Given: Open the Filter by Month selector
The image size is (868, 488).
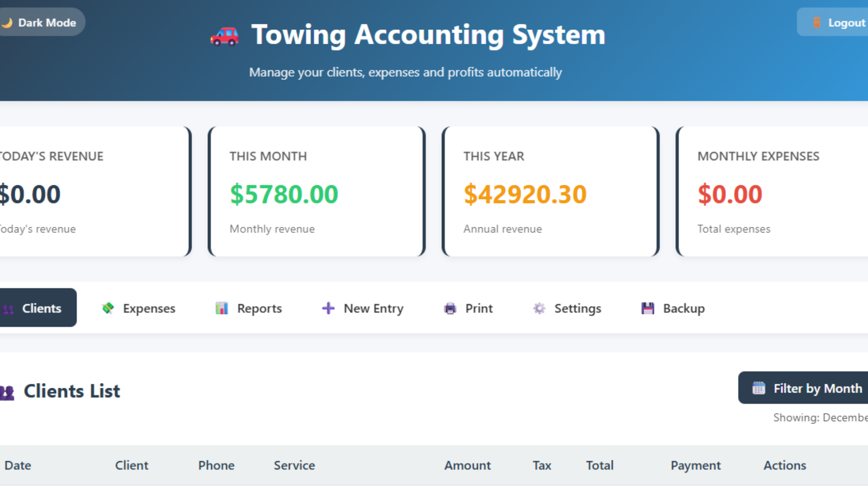Looking at the screenshot, I should click(808, 388).
